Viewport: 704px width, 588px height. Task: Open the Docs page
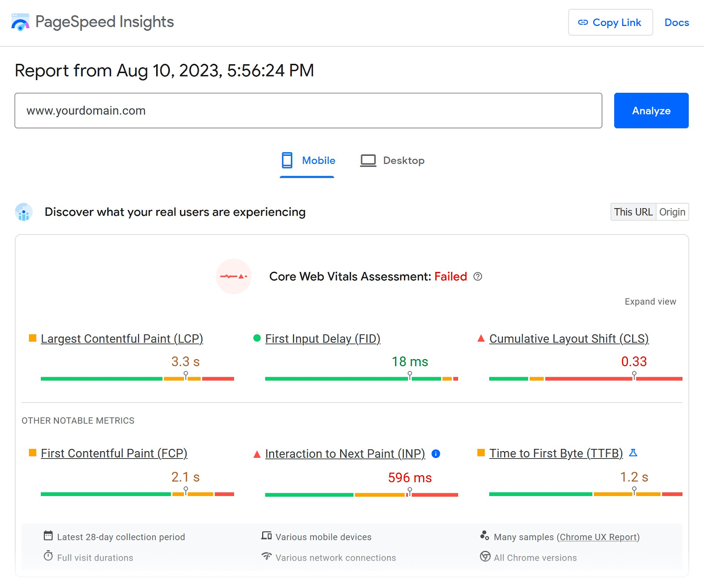(676, 22)
